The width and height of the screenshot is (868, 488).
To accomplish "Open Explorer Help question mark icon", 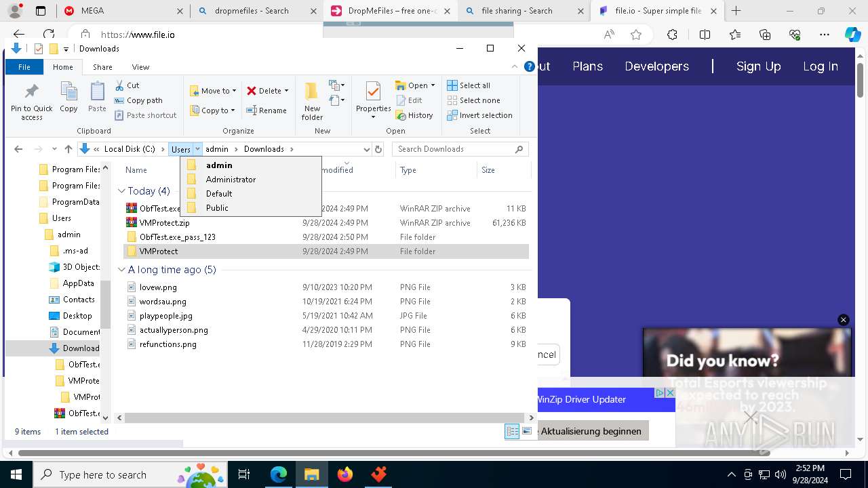I will coord(529,66).
